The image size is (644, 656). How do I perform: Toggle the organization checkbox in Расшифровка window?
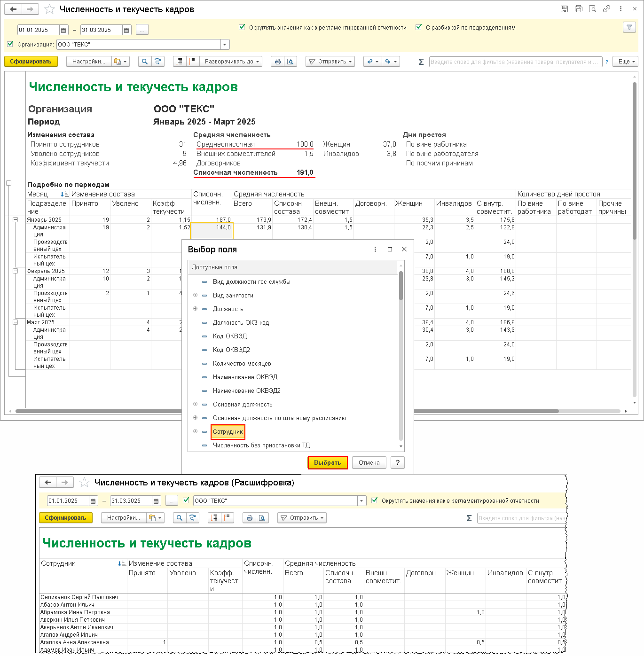click(x=186, y=500)
